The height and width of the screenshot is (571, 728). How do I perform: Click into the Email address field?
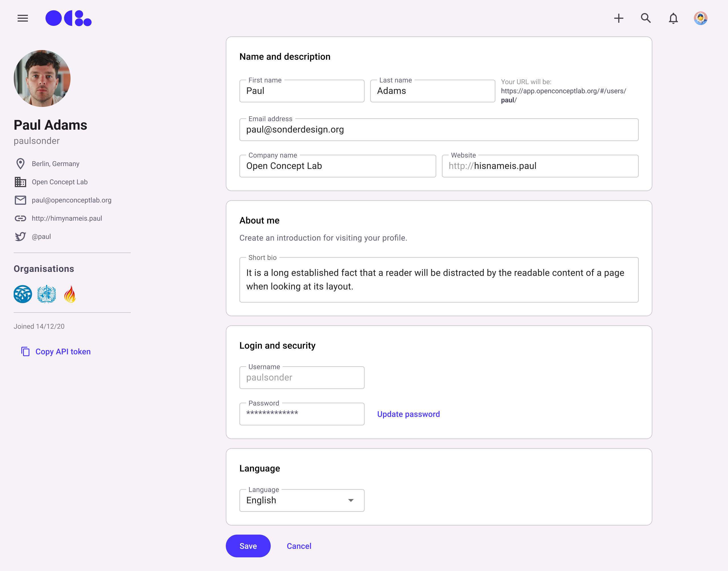(439, 130)
